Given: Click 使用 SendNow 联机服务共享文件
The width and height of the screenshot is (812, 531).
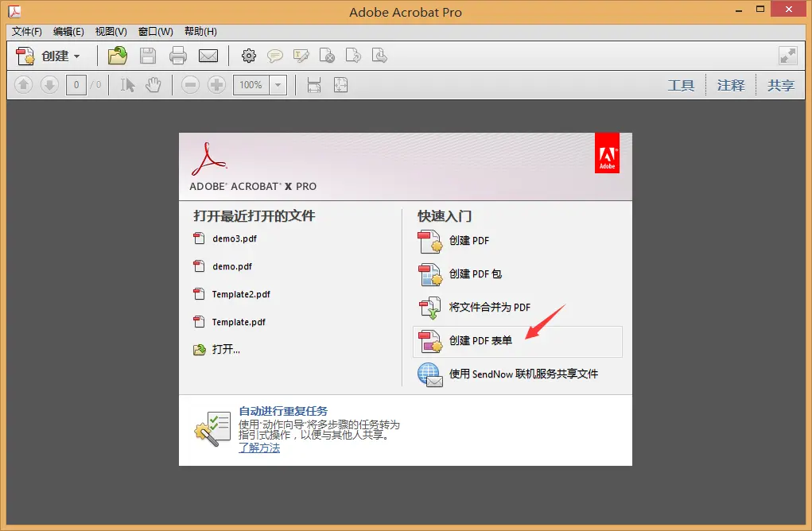Looking at the screenshot, I should [x=507, y=374].
